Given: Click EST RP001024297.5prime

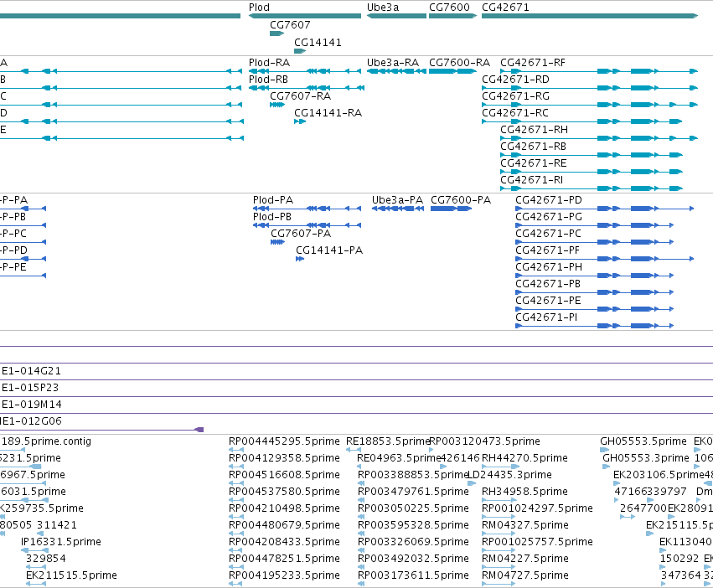Looking at the screenshot, I should [538, 508].
